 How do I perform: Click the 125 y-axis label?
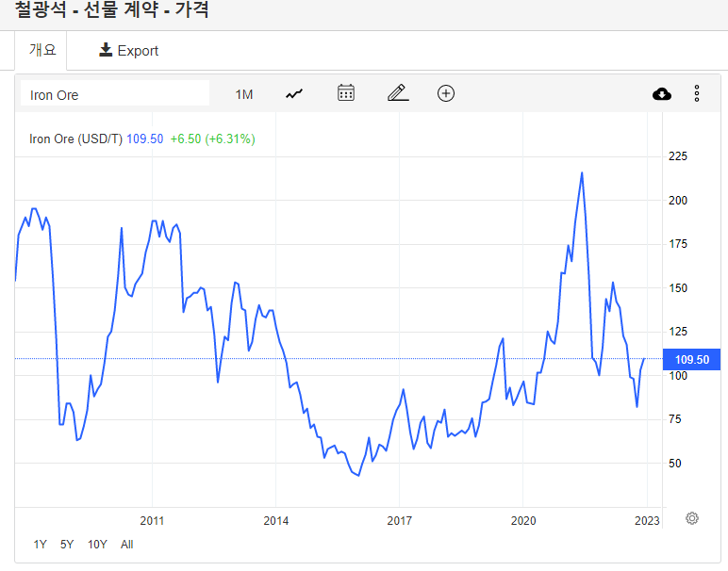(677, 332)
